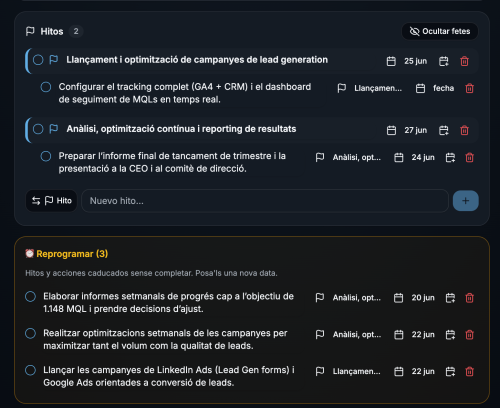Delete the Llançament i optimització milestone

coord(464,61)
